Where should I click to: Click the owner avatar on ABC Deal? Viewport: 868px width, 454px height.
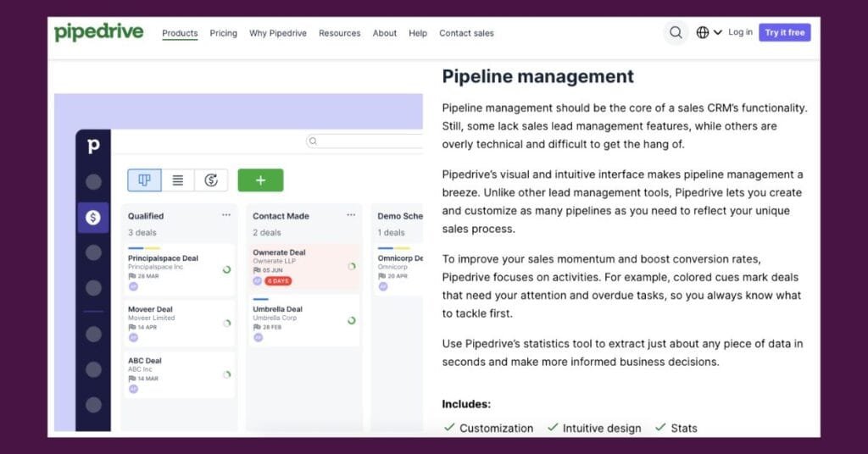point(133,390)
